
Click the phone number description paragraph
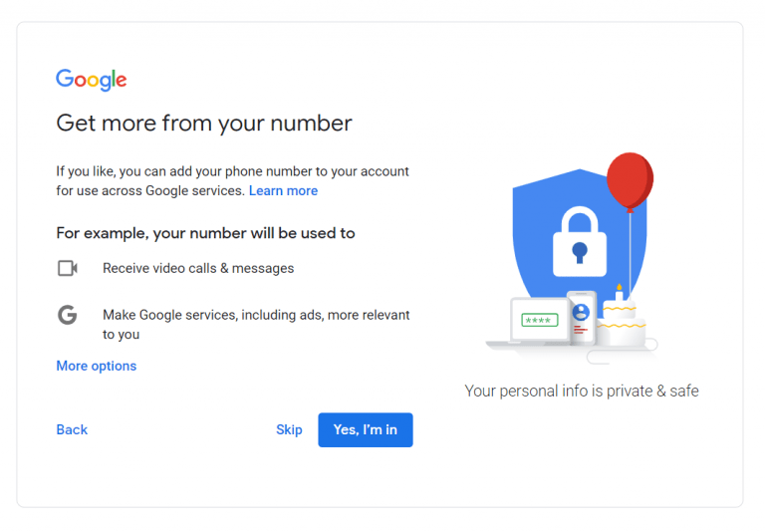tap(232, 181)
